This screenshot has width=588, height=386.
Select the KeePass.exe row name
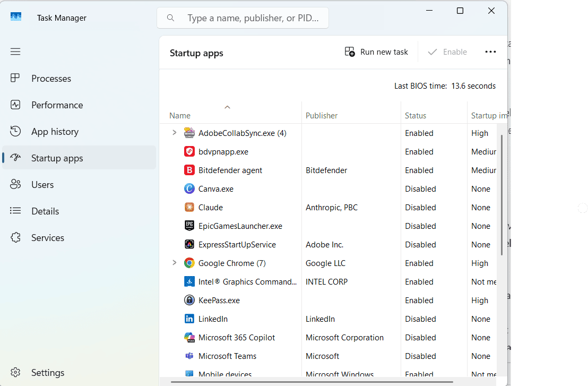click(219, 301)
